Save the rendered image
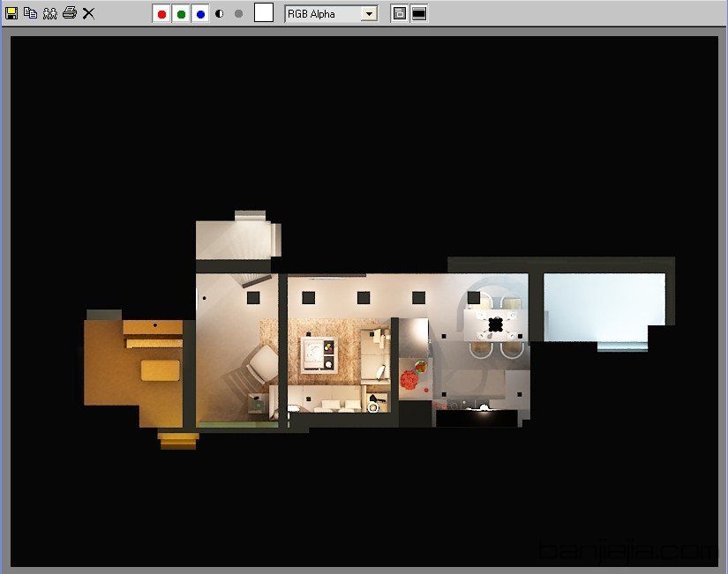Viewport: 728px width, 574px height. pos(11,13)
